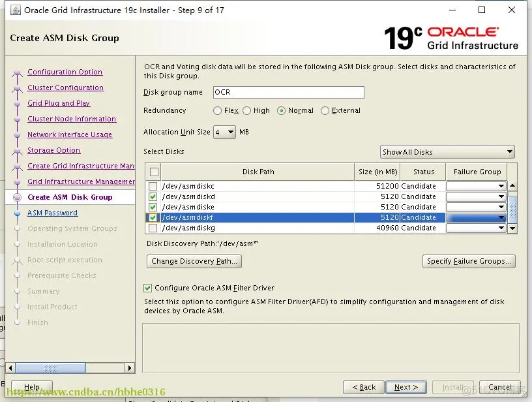Open Failure Group dropdown for /dev/asmdiske

(x=476, y=207)
